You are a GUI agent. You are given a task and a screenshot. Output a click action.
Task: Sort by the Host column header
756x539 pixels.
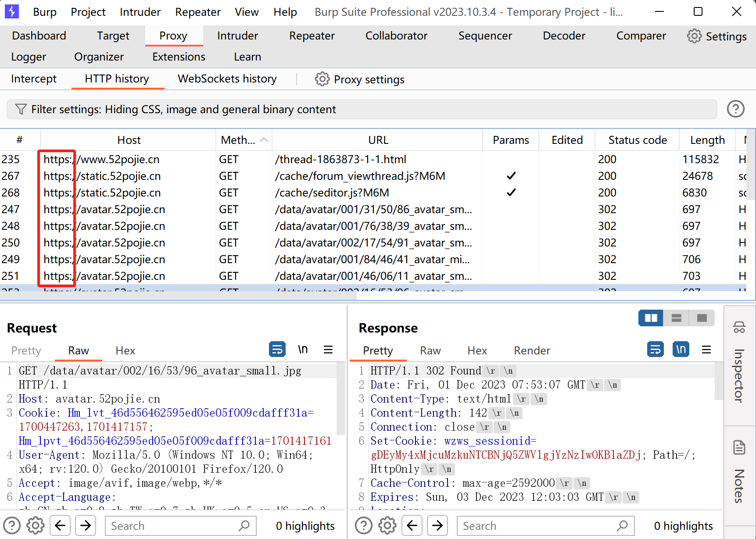(129, 140)
